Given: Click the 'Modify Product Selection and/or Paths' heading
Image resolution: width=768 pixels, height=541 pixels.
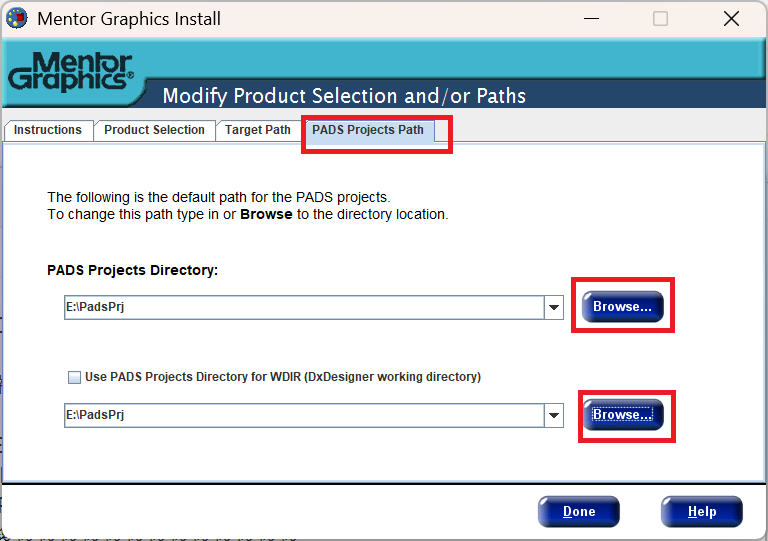Looking at the screenshot, I should (344, 96).
